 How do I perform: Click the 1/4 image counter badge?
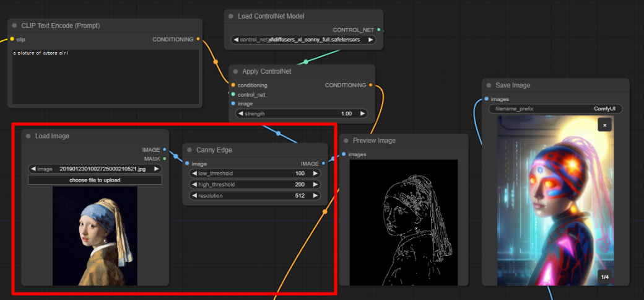[604, 277]
